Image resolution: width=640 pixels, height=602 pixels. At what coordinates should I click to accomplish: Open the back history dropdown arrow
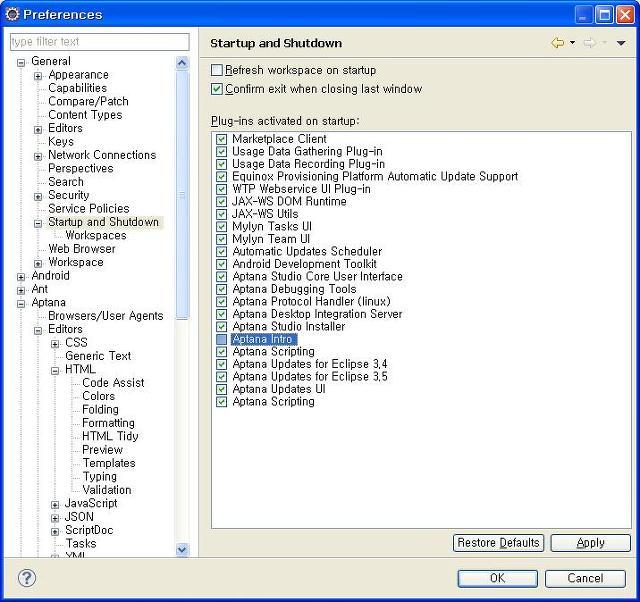pos(572,42)
